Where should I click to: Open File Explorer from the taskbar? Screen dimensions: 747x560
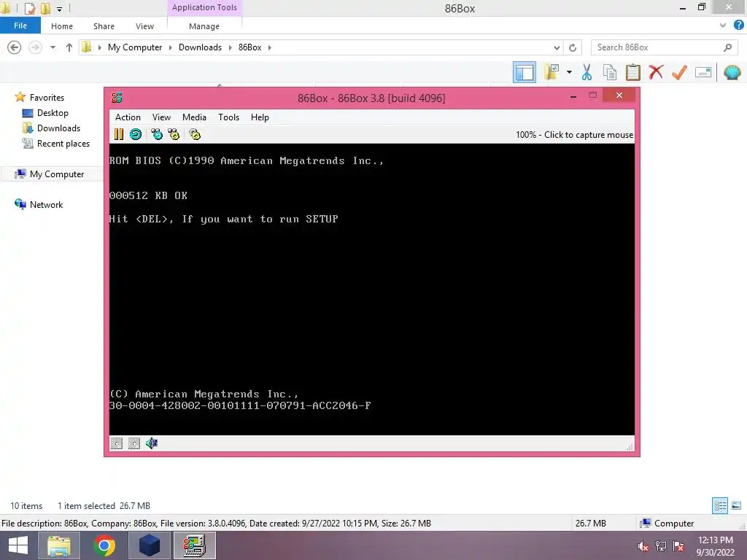(x=58, y=545)
